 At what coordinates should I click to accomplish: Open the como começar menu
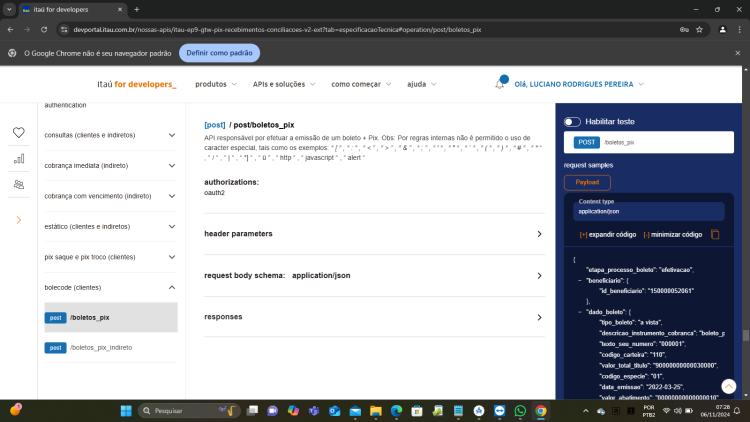coord(361,84)
